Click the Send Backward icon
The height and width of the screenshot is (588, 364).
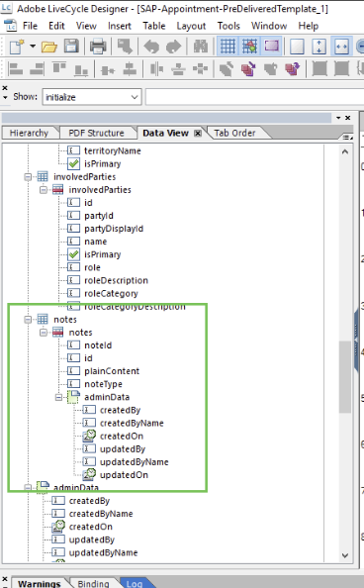click(293, 69)
